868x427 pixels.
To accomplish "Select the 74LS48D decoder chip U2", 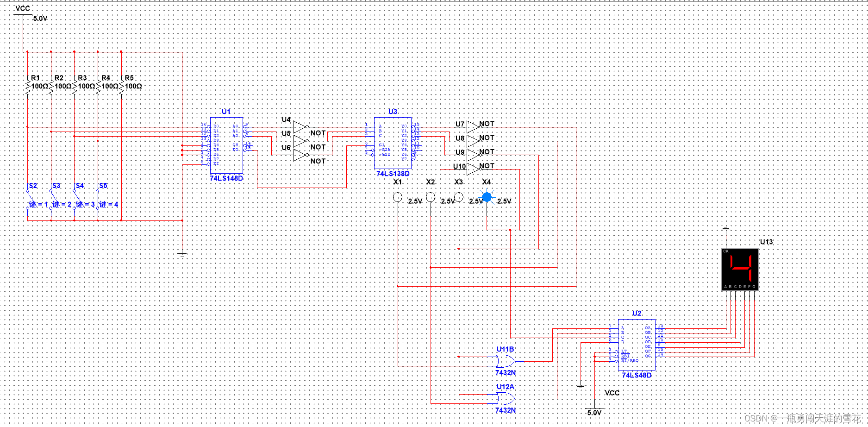I will click(x=637, y=345).
